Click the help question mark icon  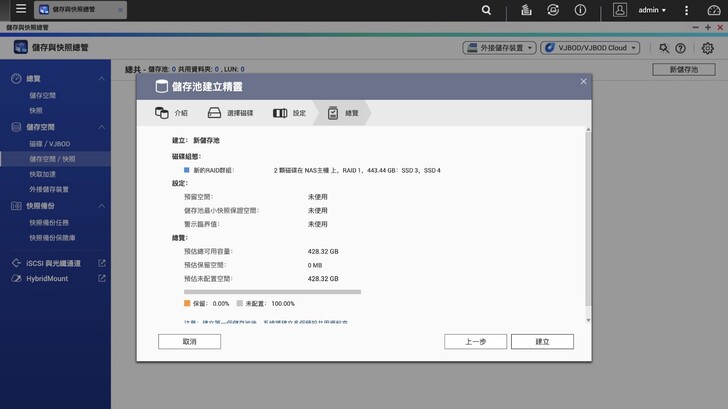point(681,48)
